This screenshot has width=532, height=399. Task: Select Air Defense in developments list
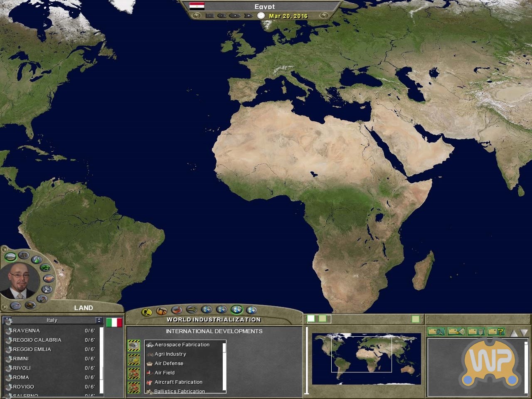click(169, 363)
